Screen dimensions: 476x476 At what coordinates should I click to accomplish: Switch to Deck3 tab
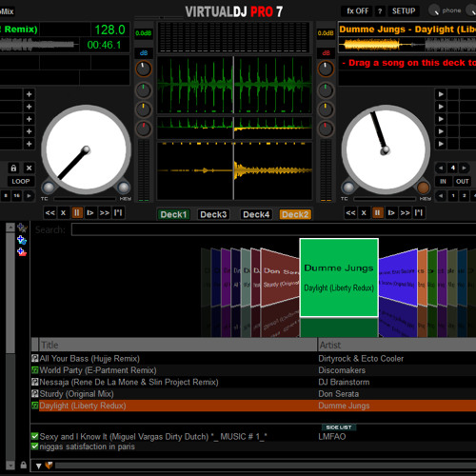click(213, 214)
